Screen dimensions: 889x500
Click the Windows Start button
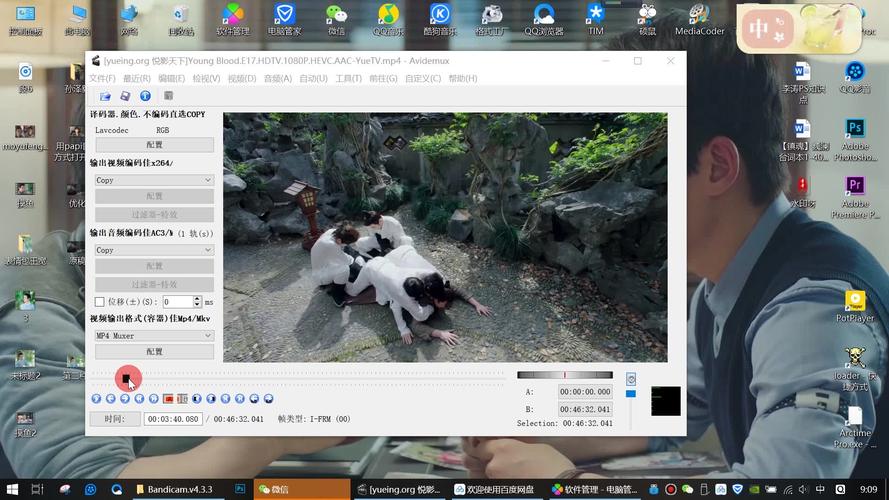[x=12, y=489]
